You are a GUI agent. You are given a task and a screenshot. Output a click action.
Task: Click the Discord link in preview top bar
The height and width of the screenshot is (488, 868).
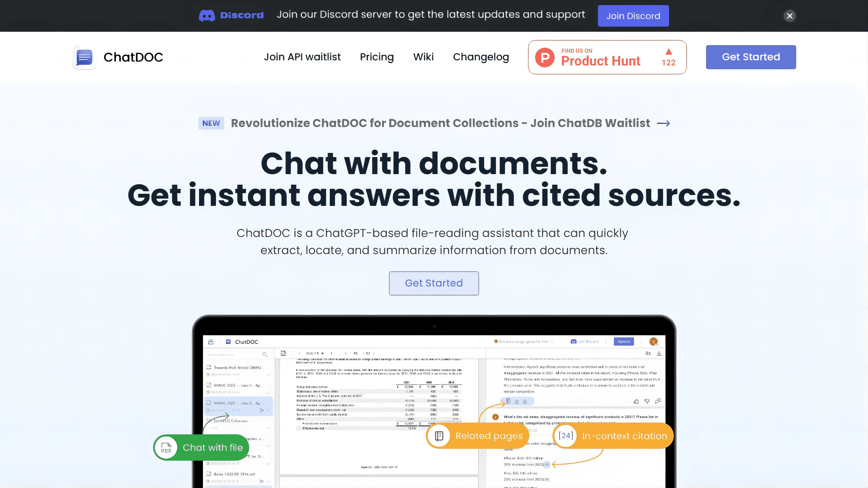[584, 341]
